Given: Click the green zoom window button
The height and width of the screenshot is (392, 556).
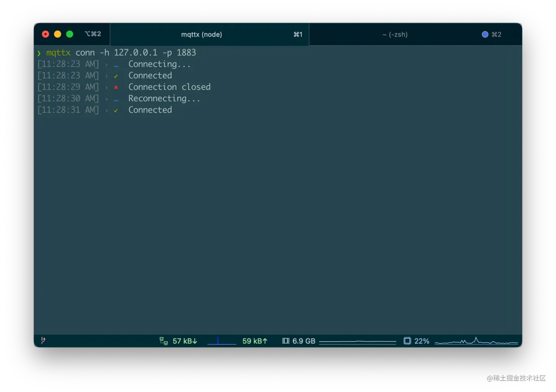Looking at the screenshot, I should click(69, 34).
